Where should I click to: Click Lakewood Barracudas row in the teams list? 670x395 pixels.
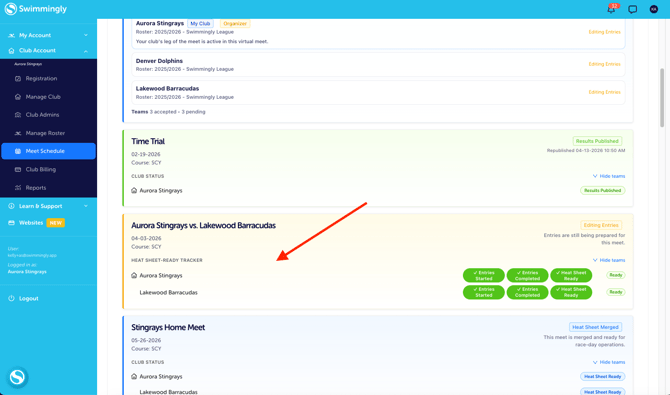(x=378, y=93)
